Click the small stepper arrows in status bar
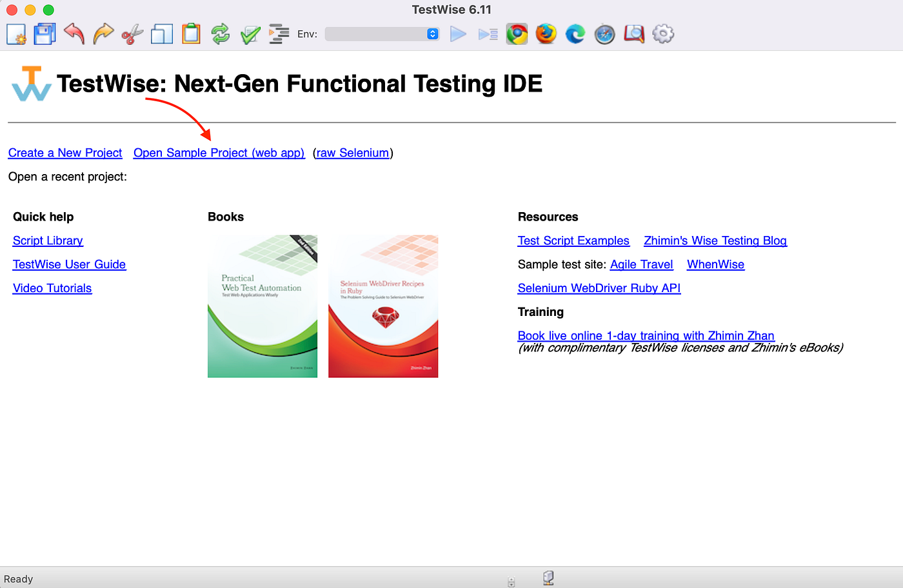 point(511,582)
